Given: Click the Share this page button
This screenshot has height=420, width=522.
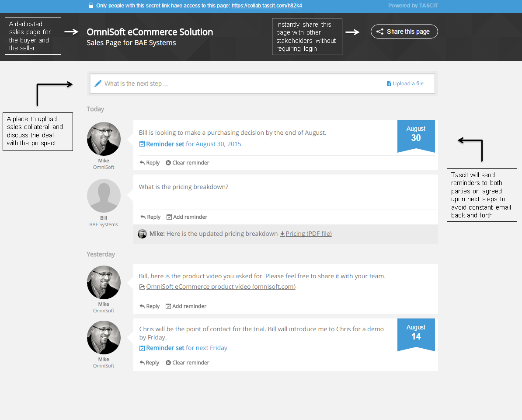Looking at the screenshot, I should click(x=404, y=31).
